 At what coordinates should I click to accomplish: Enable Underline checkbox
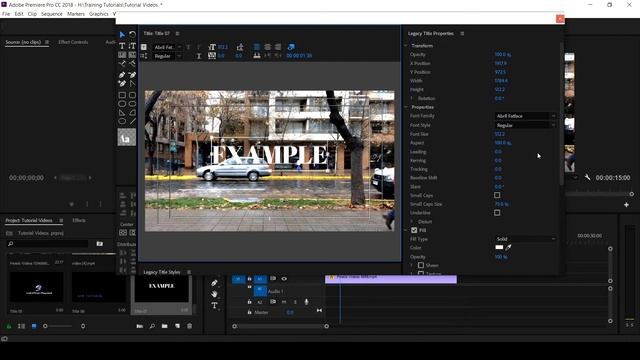[x=497, y=213]
